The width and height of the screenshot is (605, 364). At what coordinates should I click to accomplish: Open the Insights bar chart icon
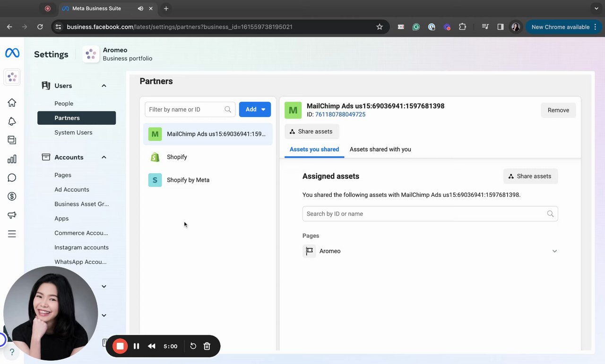[x=12, y=159]
